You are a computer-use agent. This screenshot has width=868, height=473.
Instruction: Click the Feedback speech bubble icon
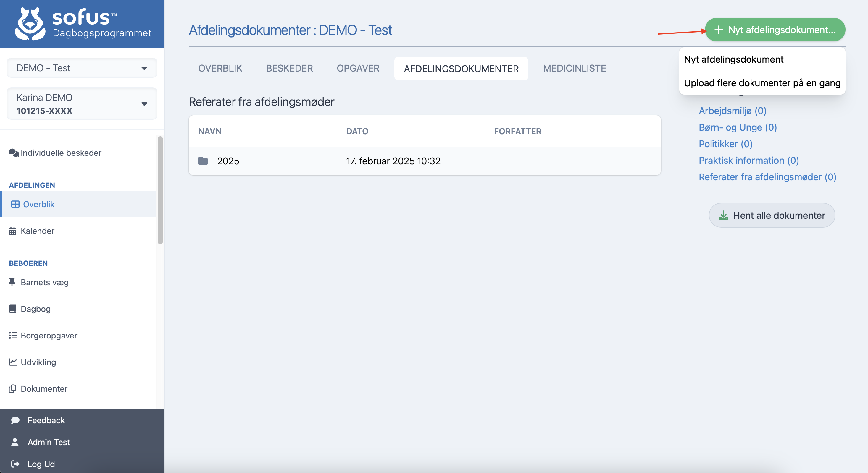click(15, 420)
